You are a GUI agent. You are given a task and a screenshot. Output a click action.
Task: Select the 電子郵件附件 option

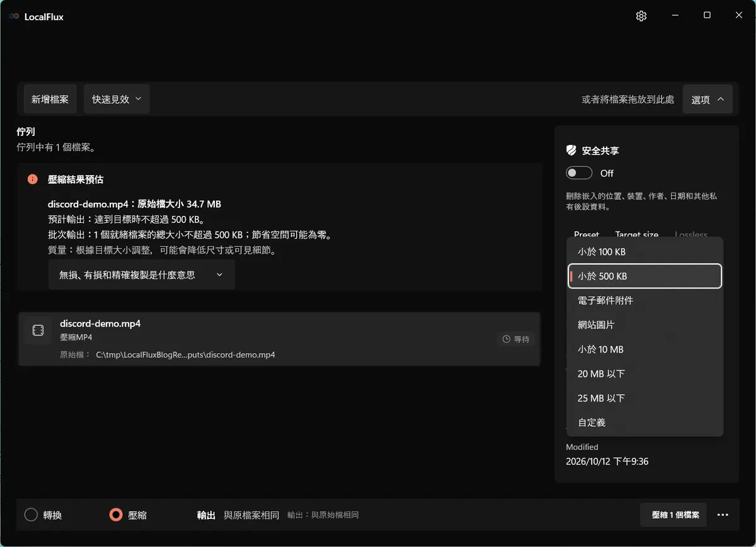(x=644, y=301)
